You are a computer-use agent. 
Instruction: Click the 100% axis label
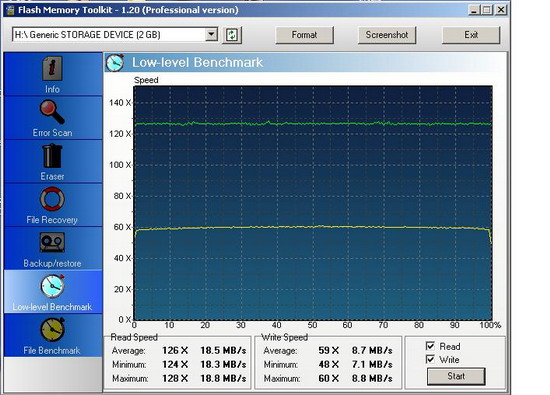[x=490, y=325]
